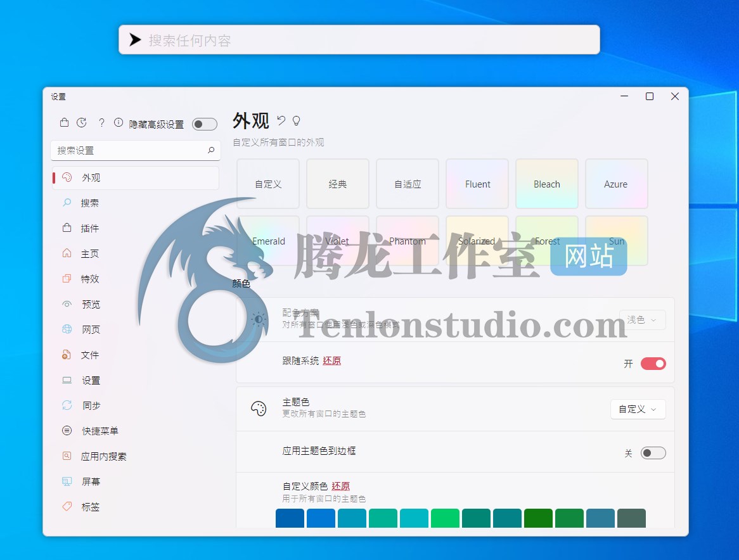Click the 更改所有窗口的主题色 description text
Viewport: 739px width, 560px height.
pos(324,414)
